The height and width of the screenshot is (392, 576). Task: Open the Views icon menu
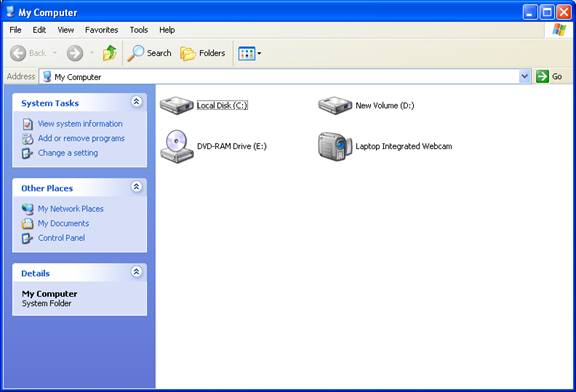pos(246,54)
